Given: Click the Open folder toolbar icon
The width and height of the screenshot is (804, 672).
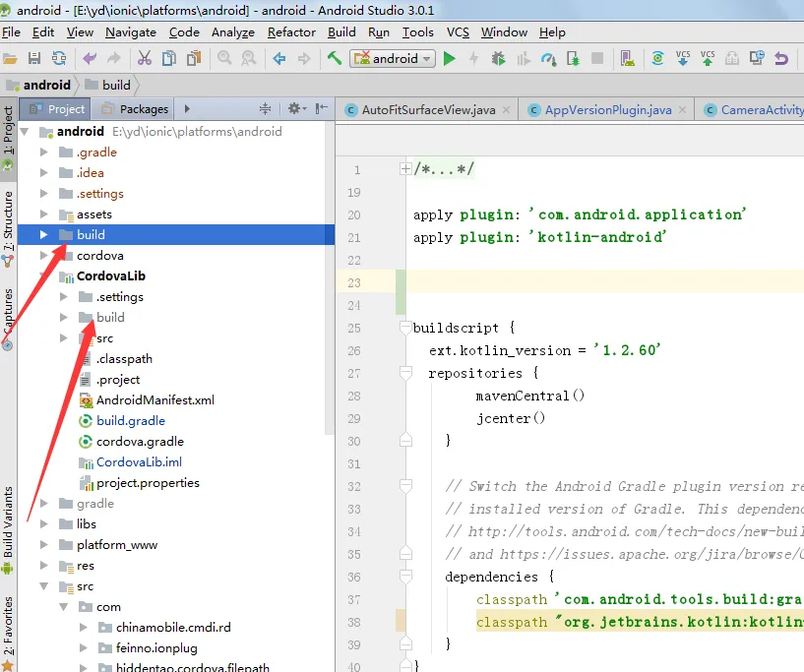Looking at the screenshot, I should (10, 58).
